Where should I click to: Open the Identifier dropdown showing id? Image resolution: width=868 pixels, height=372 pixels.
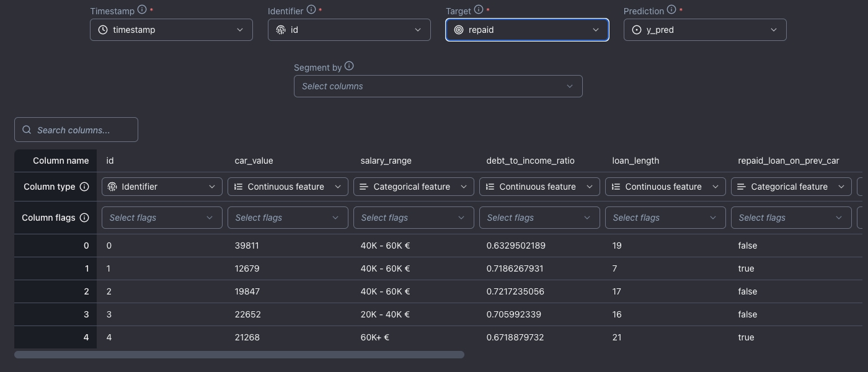pyautogui.click(x=349, y=30)
